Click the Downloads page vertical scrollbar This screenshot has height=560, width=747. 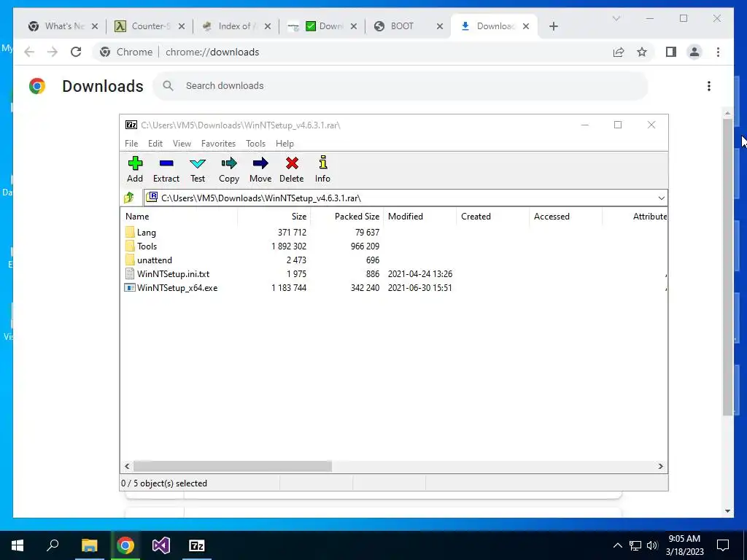(x=727, y=267)
